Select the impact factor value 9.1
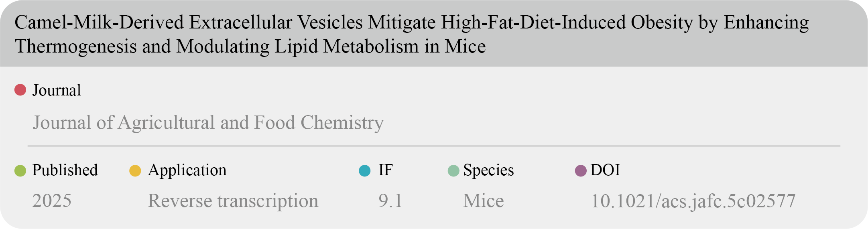Viewport: 868px width, 229px height. [x=390, y=201]
